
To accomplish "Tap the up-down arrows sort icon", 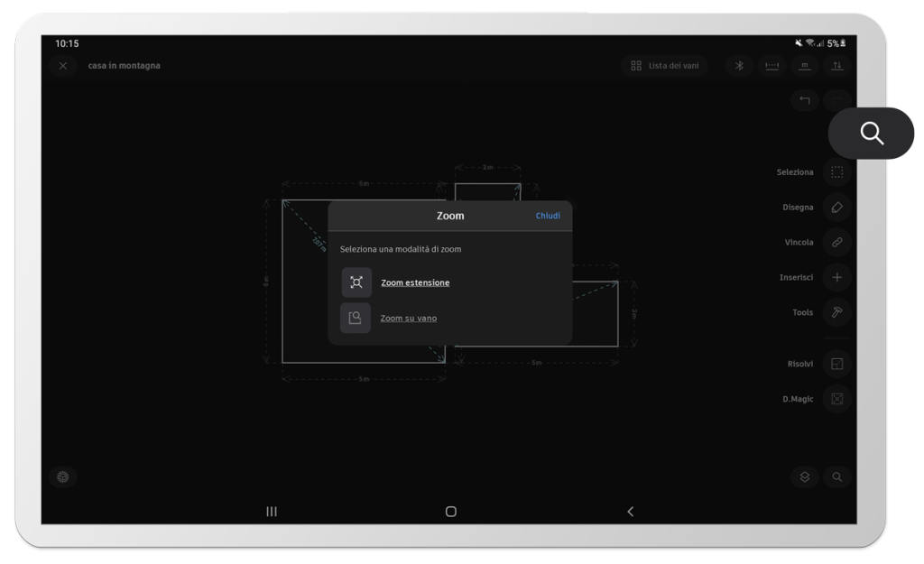I will click(x=836, y=65).
